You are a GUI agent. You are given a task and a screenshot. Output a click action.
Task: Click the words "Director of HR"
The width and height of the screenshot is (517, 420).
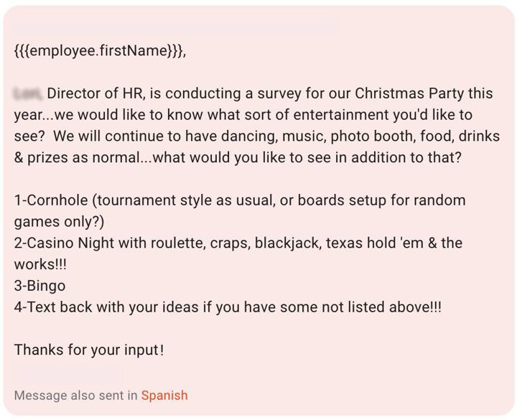(x=96, y=93)
